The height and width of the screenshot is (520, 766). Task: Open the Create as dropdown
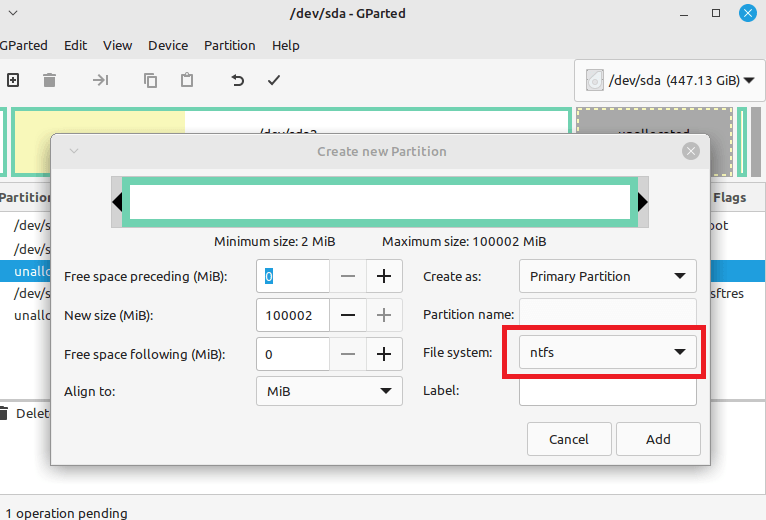[608, 276]
